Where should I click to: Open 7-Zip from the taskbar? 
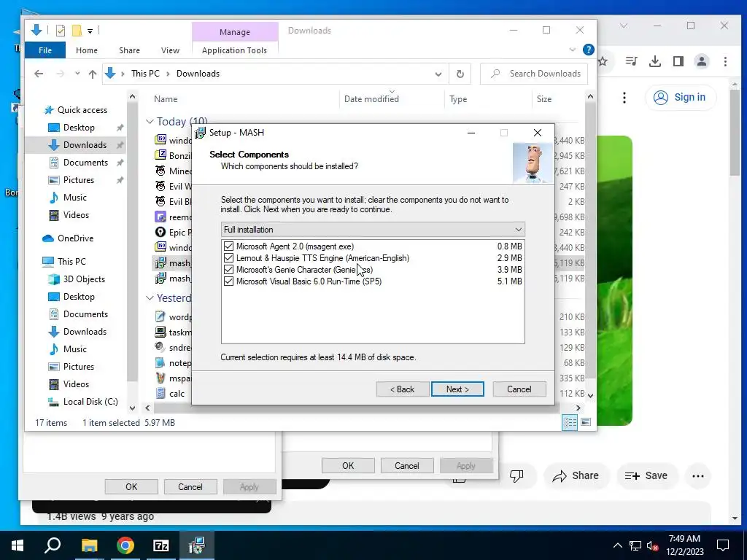(161, 545)
